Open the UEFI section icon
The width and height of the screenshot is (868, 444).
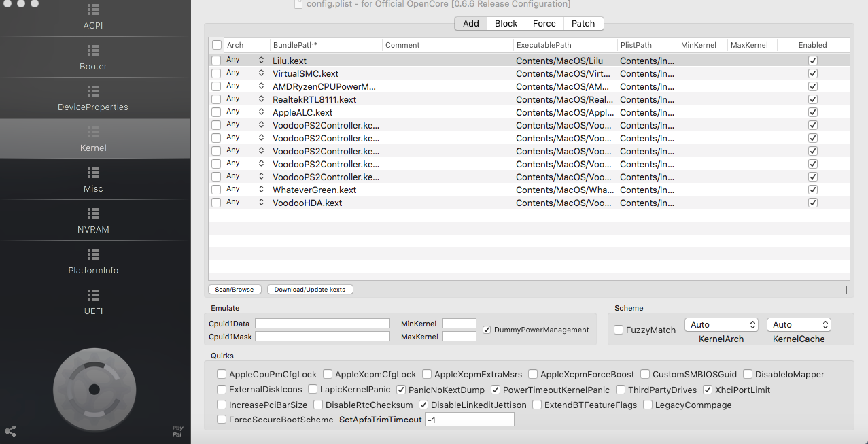point(93,296)
